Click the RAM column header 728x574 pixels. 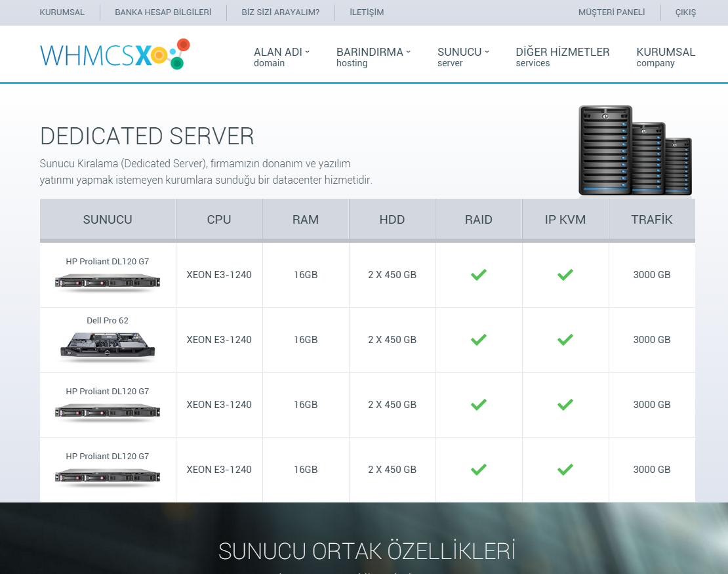[x=306, y=220]
